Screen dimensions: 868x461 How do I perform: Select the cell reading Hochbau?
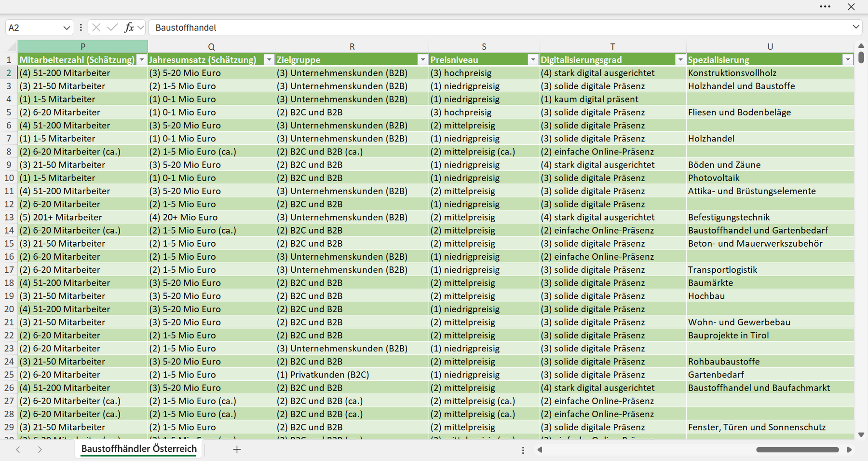(770, 296)
